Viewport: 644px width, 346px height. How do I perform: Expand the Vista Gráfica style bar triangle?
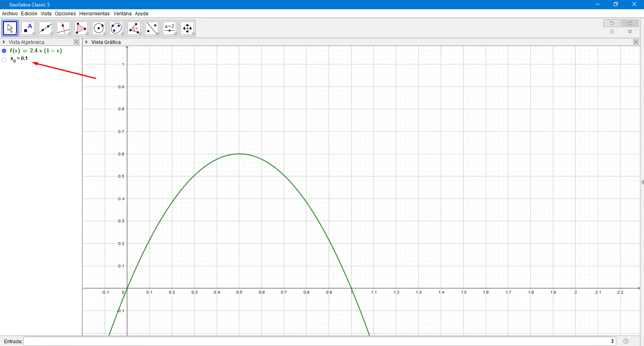coord(87,42)
